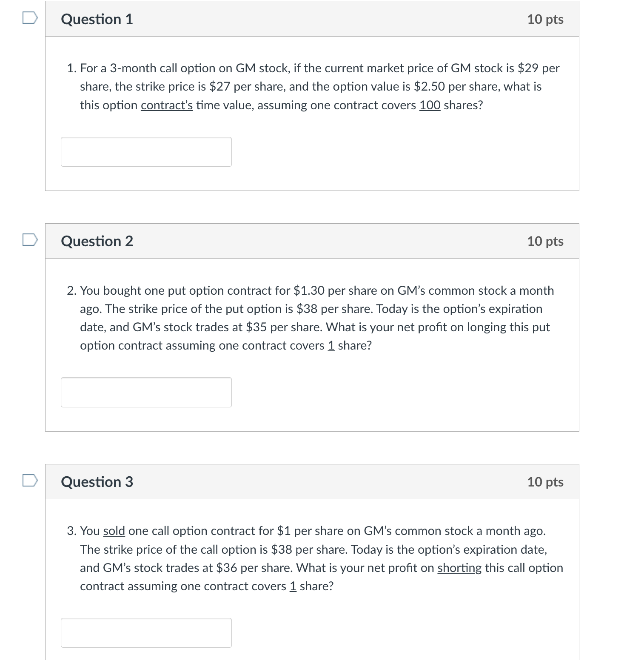The width and height of the screenshot is (644, 660).
Task: Click the Question 3 title
Action: pos(97,482)
